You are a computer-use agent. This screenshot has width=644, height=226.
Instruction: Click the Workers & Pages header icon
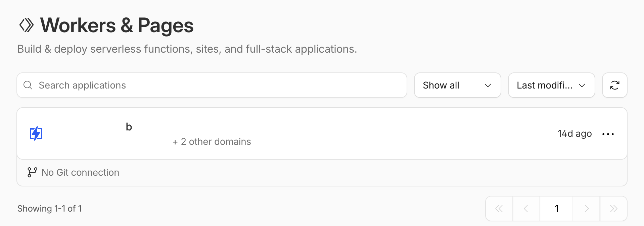pos(27,25)
